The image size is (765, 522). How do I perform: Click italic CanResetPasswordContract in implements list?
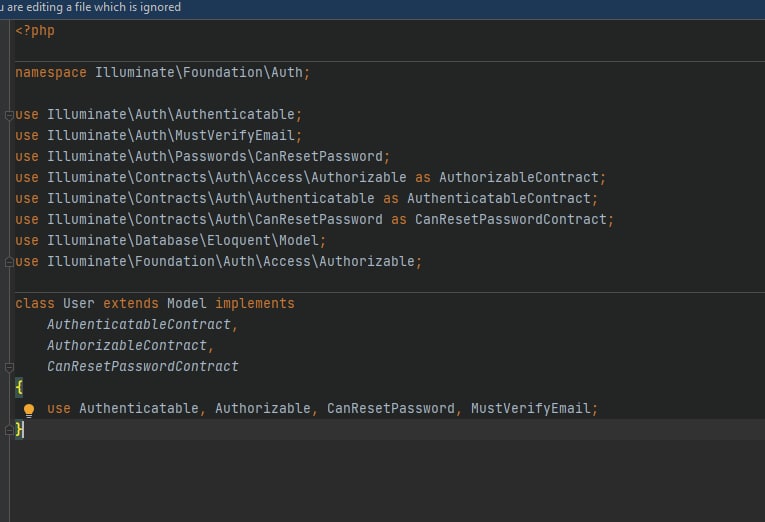[142, 366]
